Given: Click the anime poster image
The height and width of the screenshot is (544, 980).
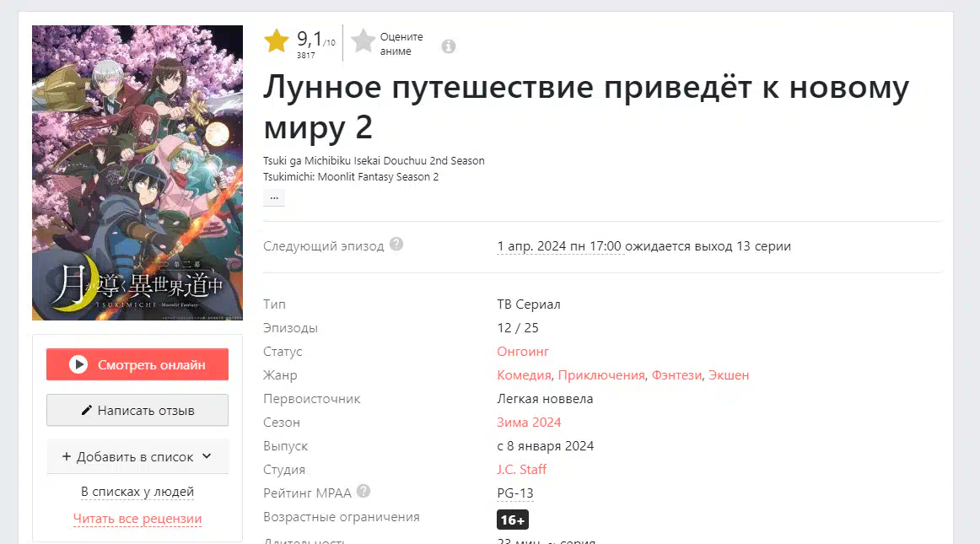Looking at the screenshot, I should [x=137, y=173].
